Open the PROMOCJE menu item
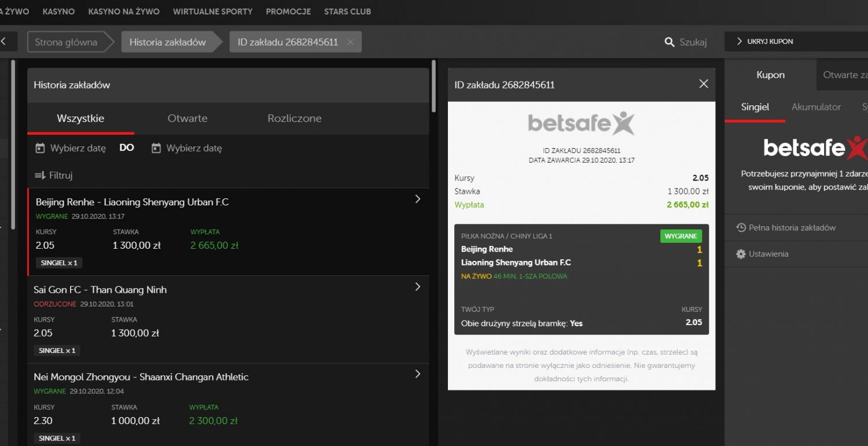 pos(288,12)
